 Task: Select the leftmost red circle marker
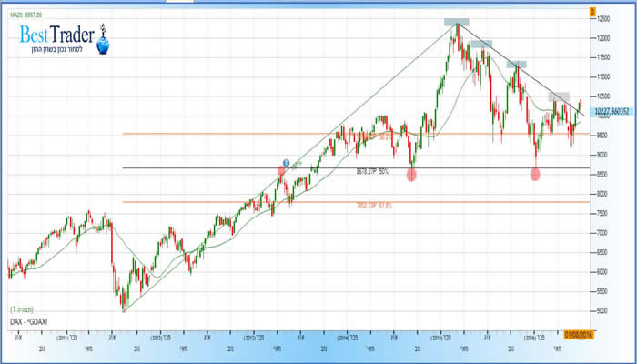pyautogui.click(x=282, y=171)
